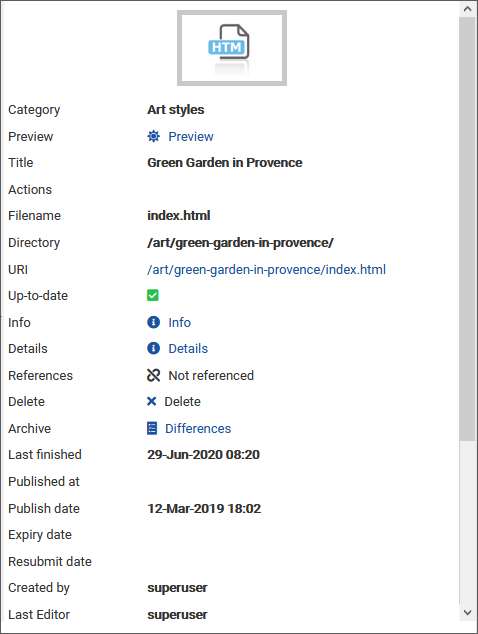Click the Info circle icon
The height and width of the screenshot is (634, 478).
pos(153,322)
